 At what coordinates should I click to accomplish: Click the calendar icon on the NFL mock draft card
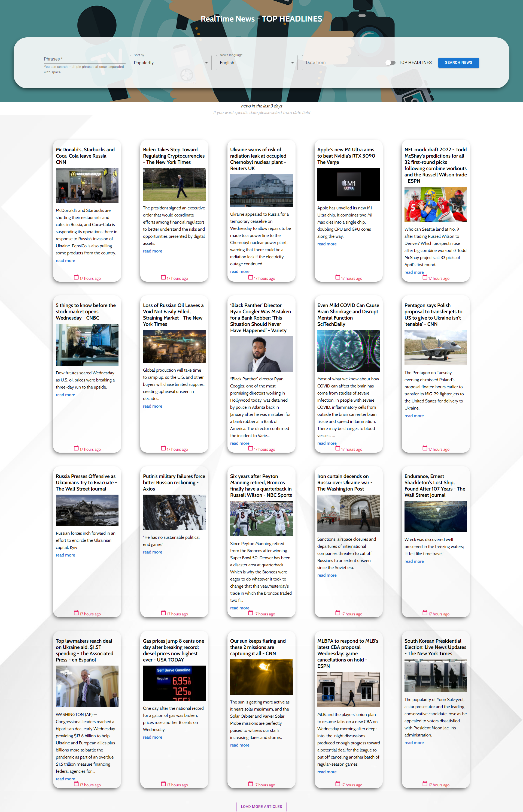pyautogui.click(x=424, y=277)
